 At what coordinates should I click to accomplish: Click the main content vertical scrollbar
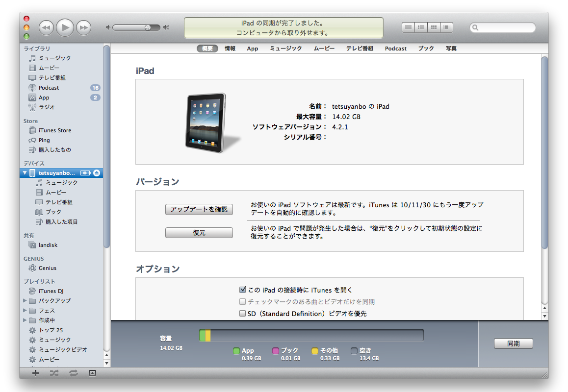pyautogui.click(x=544, y=152)
